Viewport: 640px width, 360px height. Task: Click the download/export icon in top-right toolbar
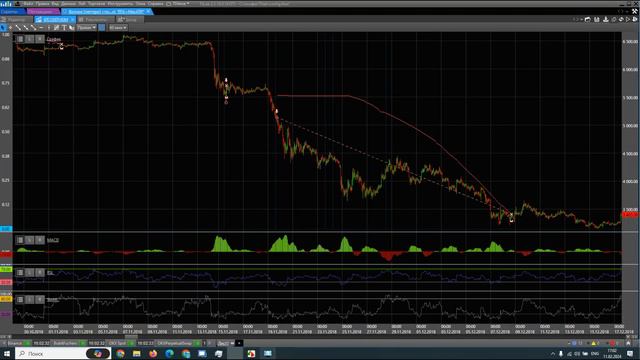point(606,20)
